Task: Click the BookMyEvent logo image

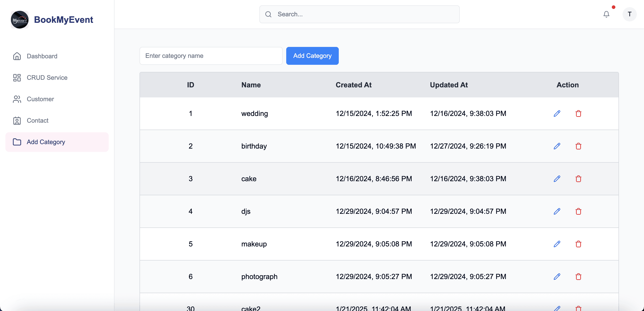Action: point(20,19)
